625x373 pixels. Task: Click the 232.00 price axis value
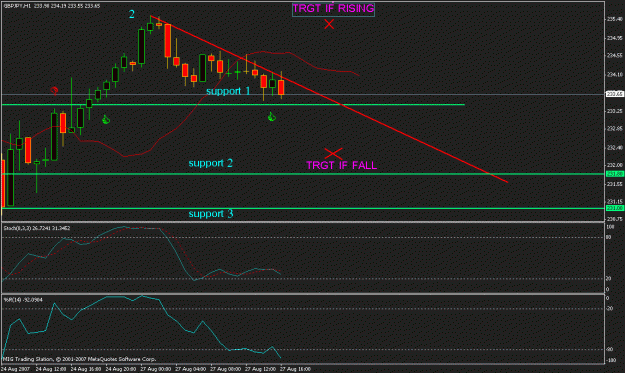coord(615,165)
